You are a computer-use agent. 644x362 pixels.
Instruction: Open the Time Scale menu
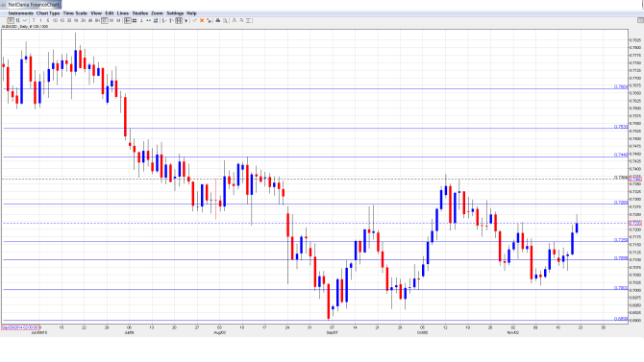75,13
